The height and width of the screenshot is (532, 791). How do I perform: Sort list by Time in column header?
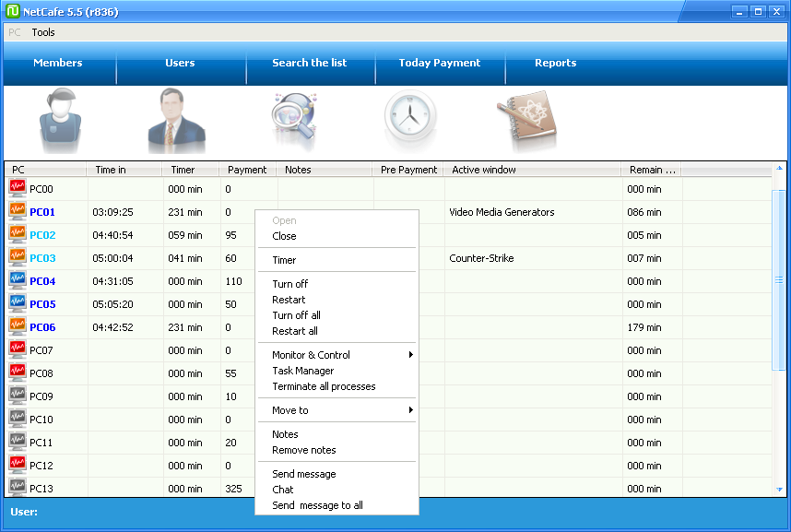(x=111, y=170)
